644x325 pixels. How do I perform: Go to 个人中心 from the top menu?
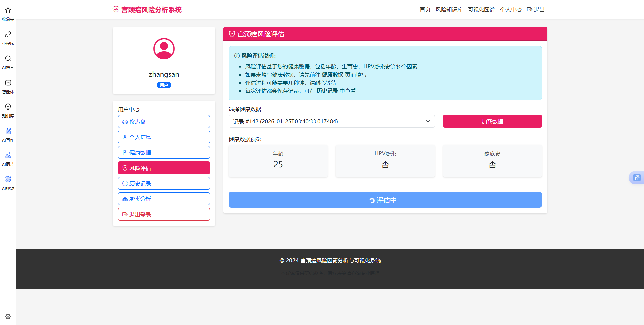click(x=511, y=9)
